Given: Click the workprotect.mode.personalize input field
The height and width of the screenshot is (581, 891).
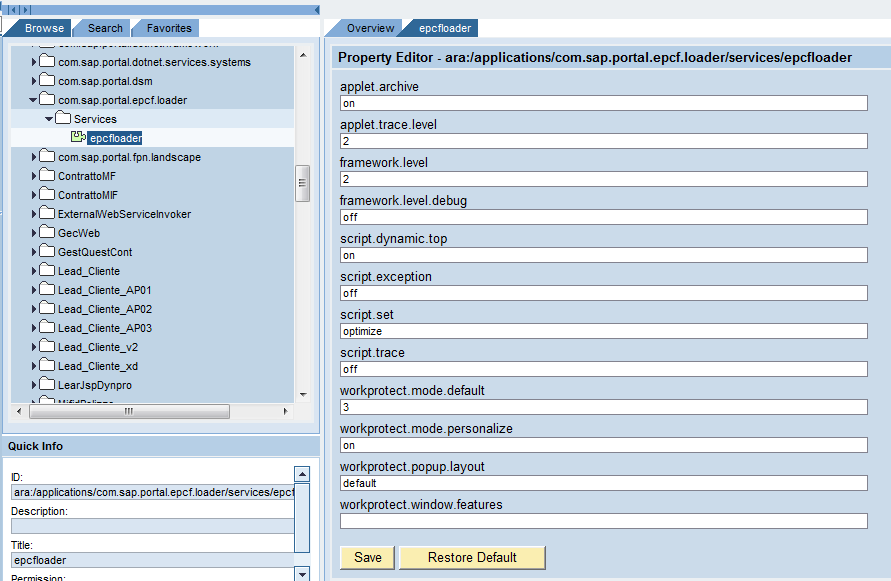Looking at the screenshot, I should (x=603, y=445).
